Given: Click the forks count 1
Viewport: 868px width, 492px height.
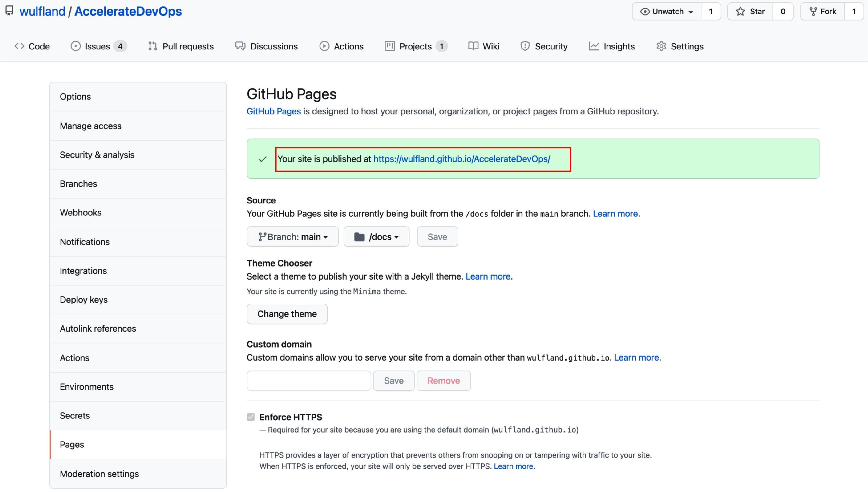Looking at the screenshot, I should tap(854, 11).
